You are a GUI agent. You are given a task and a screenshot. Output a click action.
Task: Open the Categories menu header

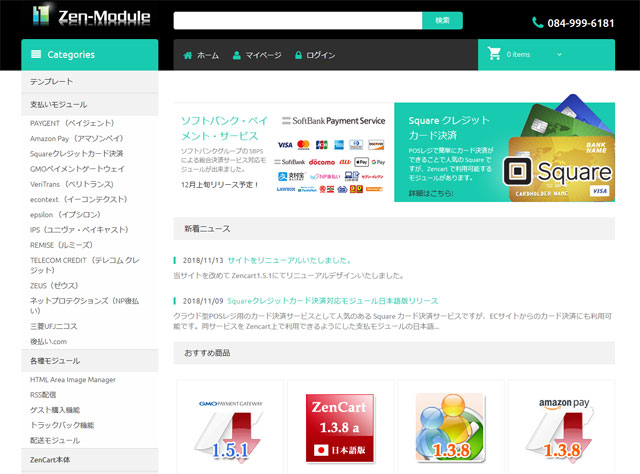[89, 55]
